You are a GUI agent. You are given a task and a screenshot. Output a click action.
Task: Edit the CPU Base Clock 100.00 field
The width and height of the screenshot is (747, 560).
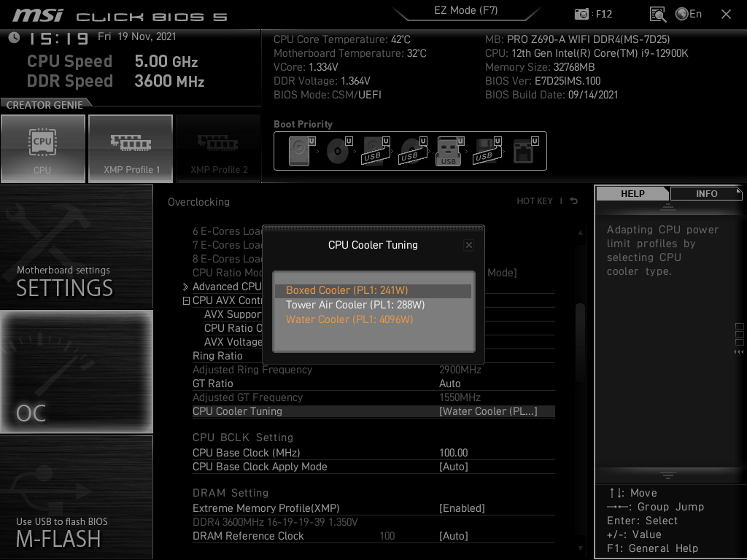pos(454,453)
